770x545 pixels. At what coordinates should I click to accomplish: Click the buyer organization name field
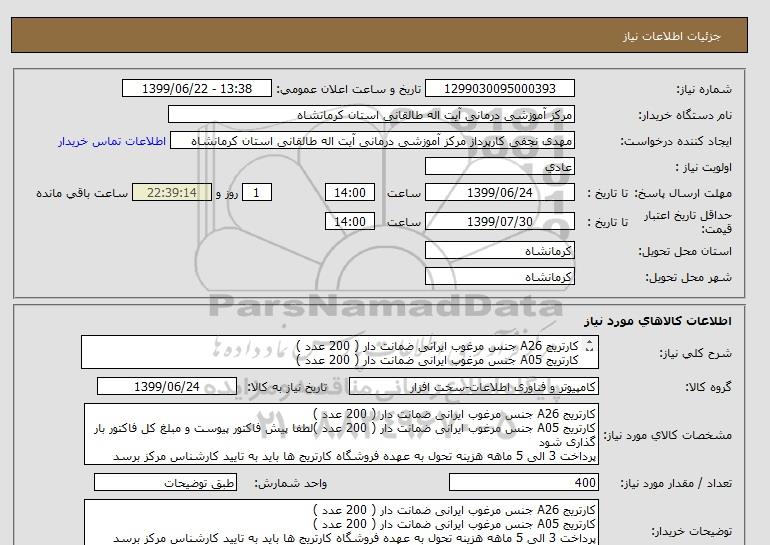371,114
